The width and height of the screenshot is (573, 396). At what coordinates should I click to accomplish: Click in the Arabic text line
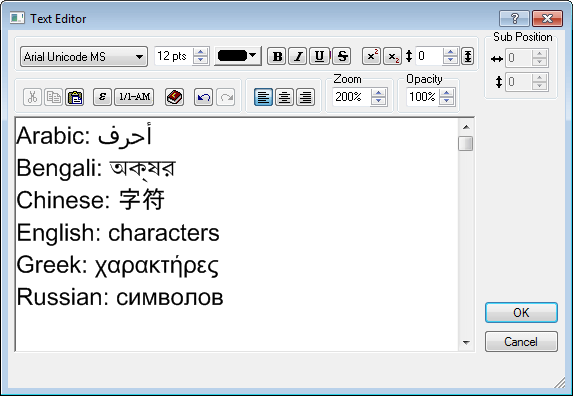coord(84,136)
